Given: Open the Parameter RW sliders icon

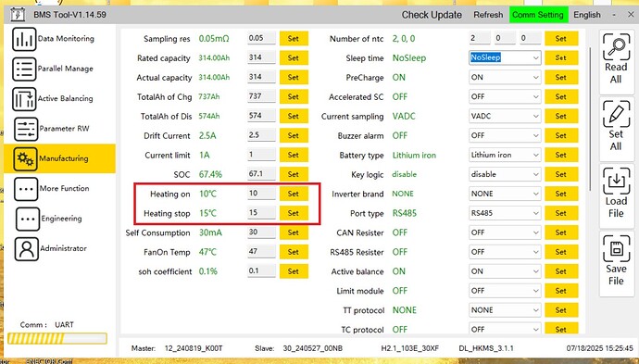Looking at the screenshot, I should pos(26,129).
